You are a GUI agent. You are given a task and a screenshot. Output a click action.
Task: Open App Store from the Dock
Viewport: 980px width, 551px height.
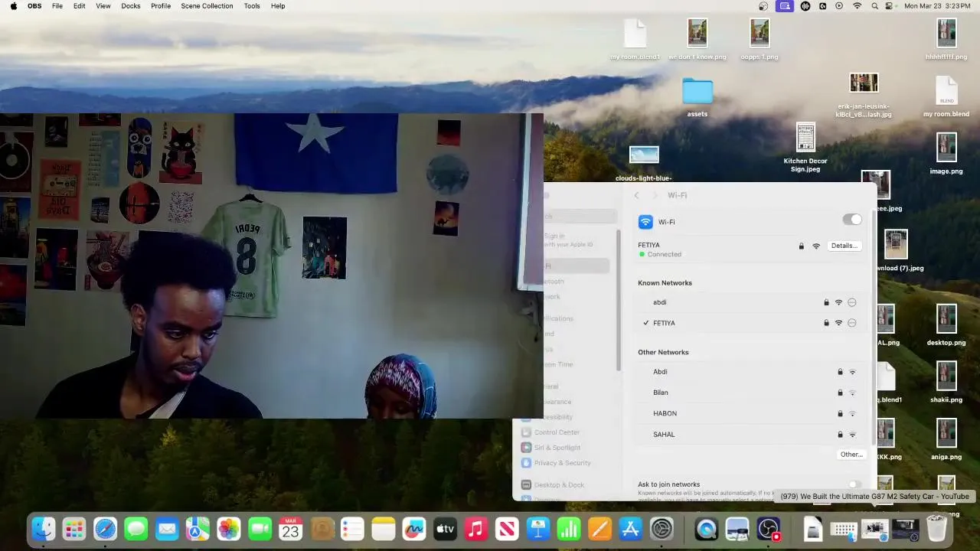pyautogui.click(x=631, y=529)
